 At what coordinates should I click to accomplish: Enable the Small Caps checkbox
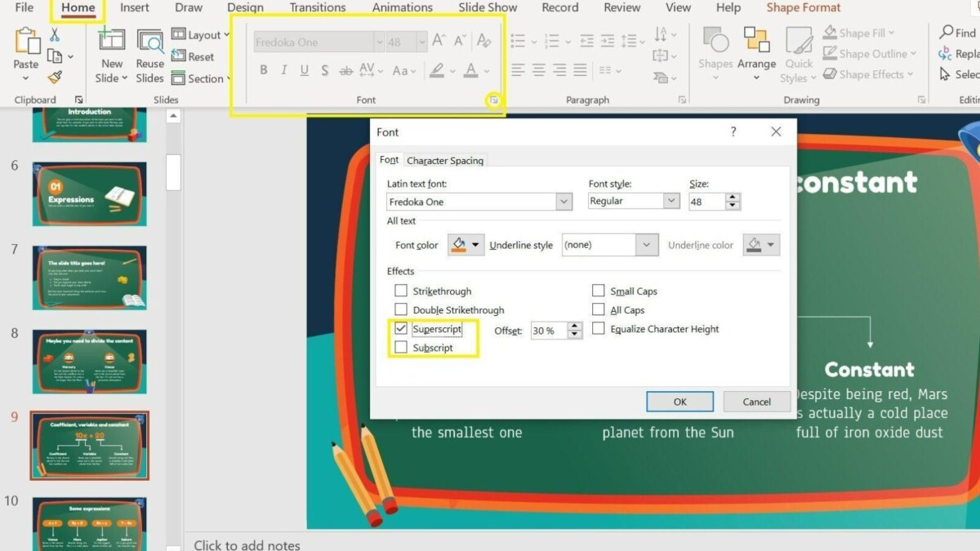click(599, 291)
